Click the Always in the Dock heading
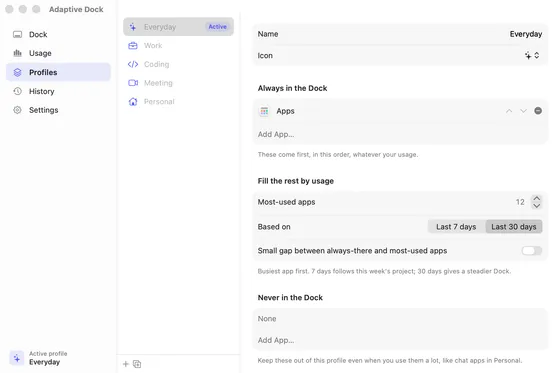 [292, 88]
